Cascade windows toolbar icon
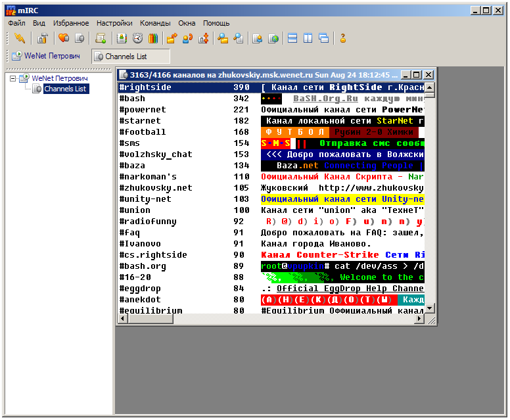This screenshot has height=420, width=510. (x=324, y=38)
